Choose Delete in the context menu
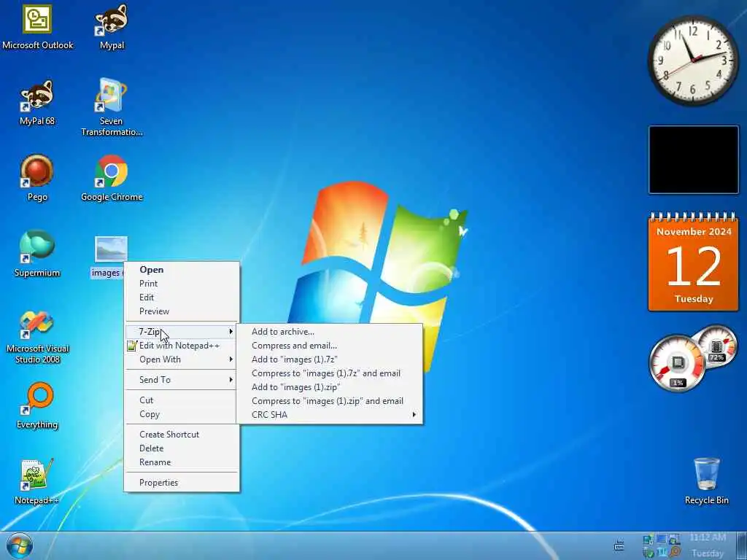The image size is (747, 560). [182, 448]
